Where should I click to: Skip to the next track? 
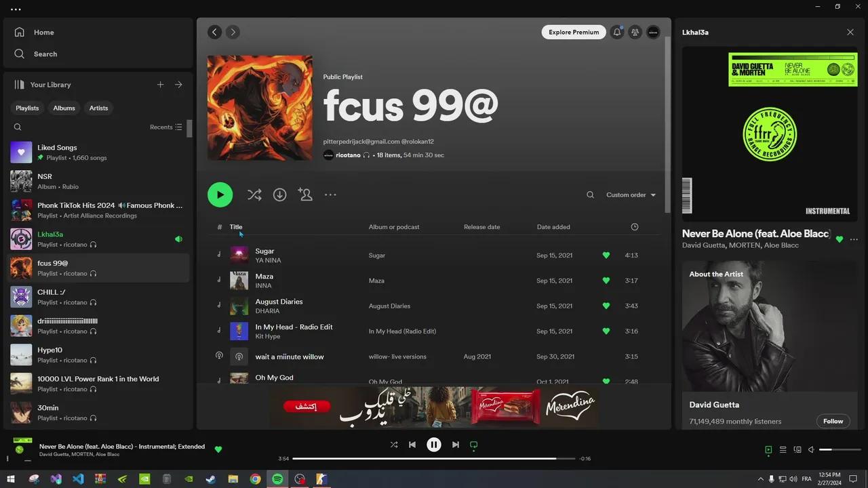[456, 445]
